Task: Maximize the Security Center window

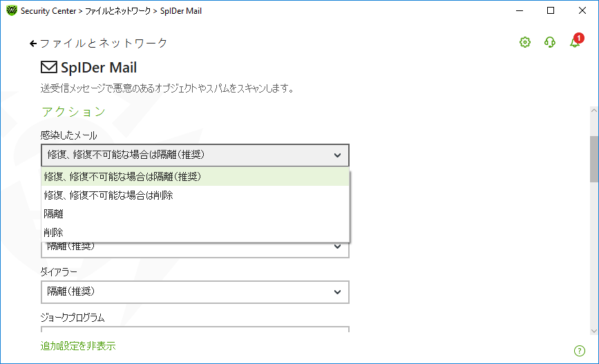Action: [551, 10]
